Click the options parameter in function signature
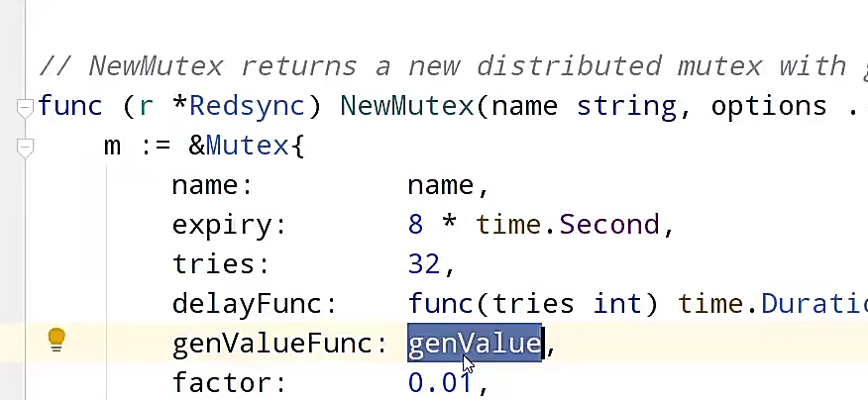Screen dimensions: 868x400 pos(769,106)
